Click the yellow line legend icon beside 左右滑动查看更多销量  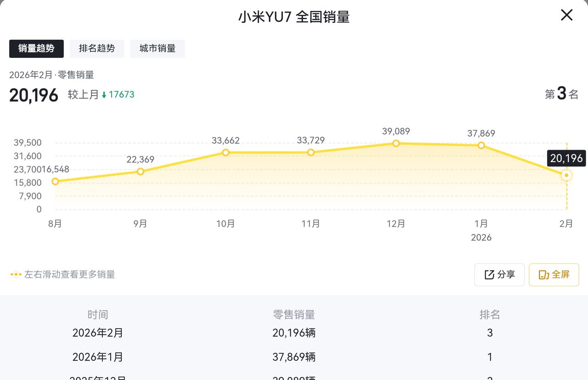16,274
